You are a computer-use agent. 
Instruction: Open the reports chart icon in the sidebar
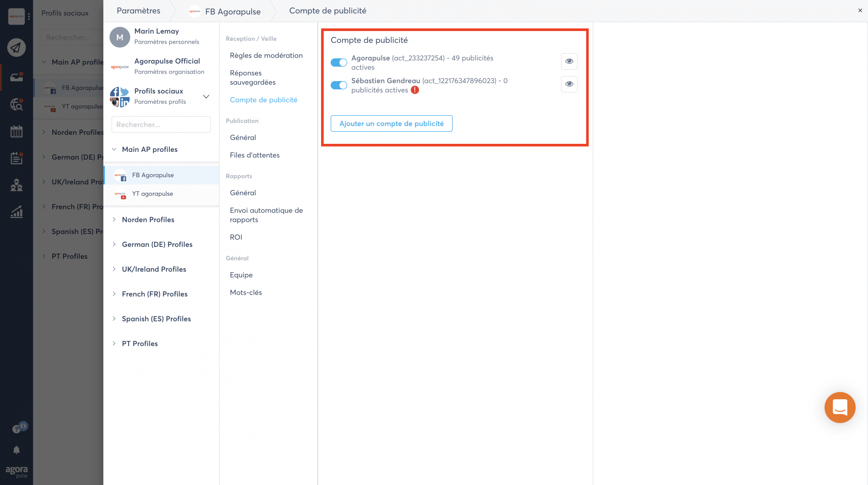16,212
